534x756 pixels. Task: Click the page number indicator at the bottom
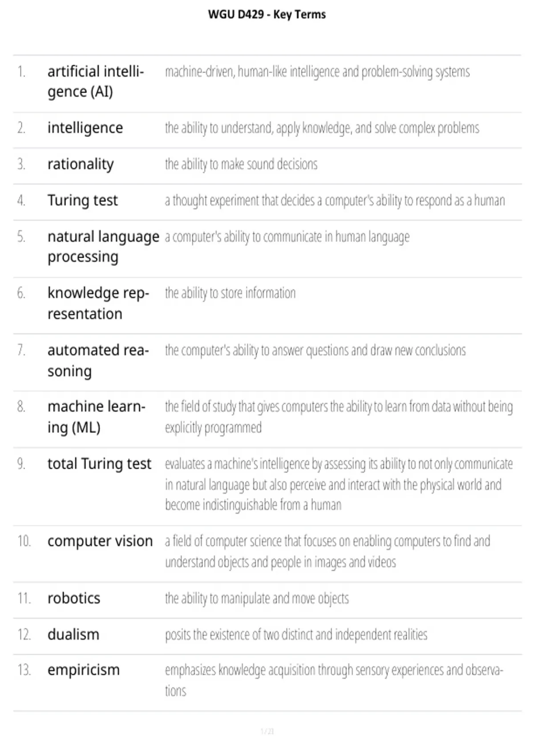(267, 732)
